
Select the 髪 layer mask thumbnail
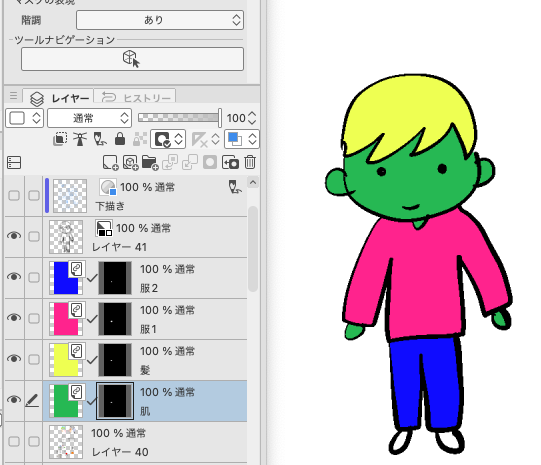(115, 360)
